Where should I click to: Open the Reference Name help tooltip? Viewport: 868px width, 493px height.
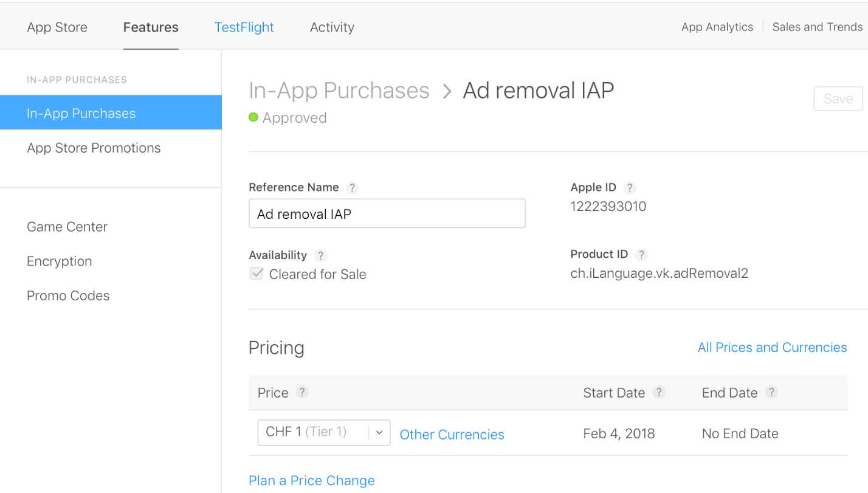pyautogui.click(x=353, y=188)
